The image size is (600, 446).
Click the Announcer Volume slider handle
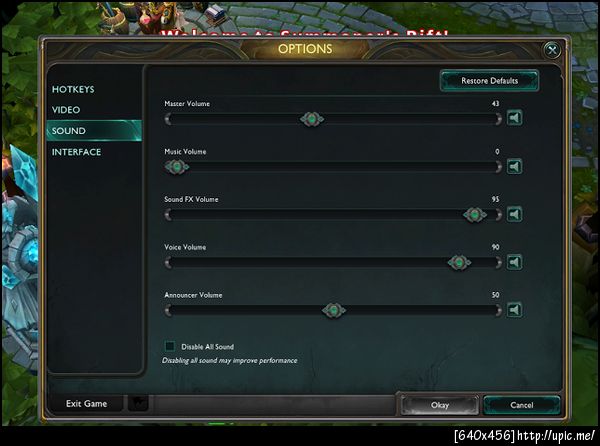[x=334, y=310]
